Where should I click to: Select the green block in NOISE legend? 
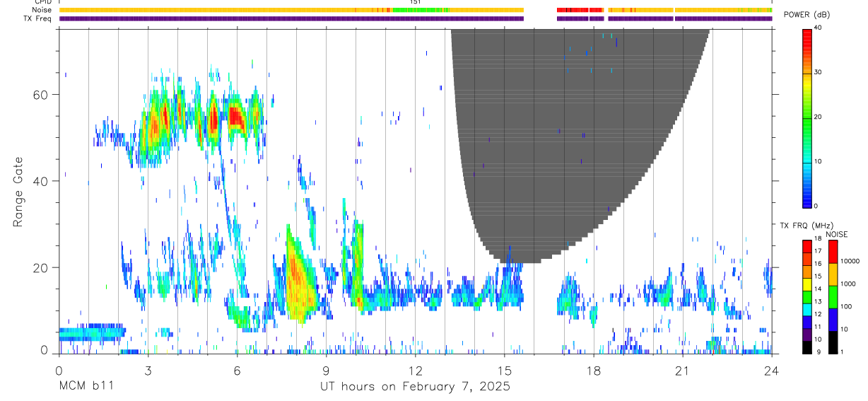[x=833, y=297]
